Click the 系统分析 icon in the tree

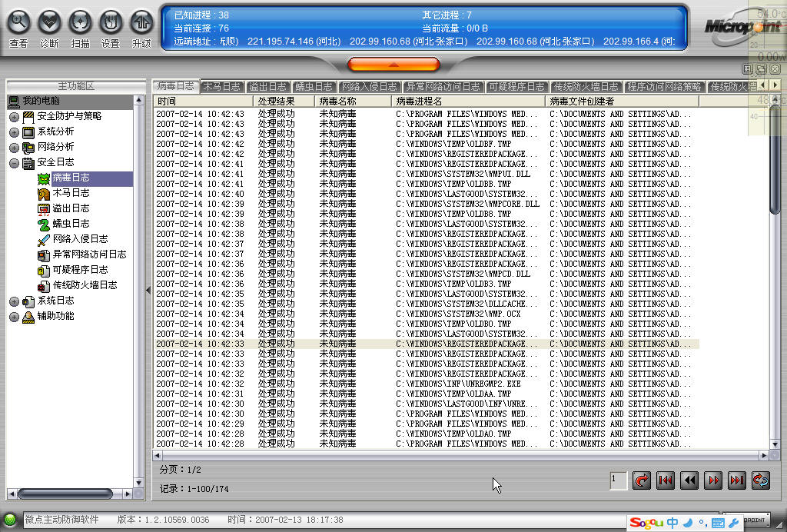click(x=28, y=132)
